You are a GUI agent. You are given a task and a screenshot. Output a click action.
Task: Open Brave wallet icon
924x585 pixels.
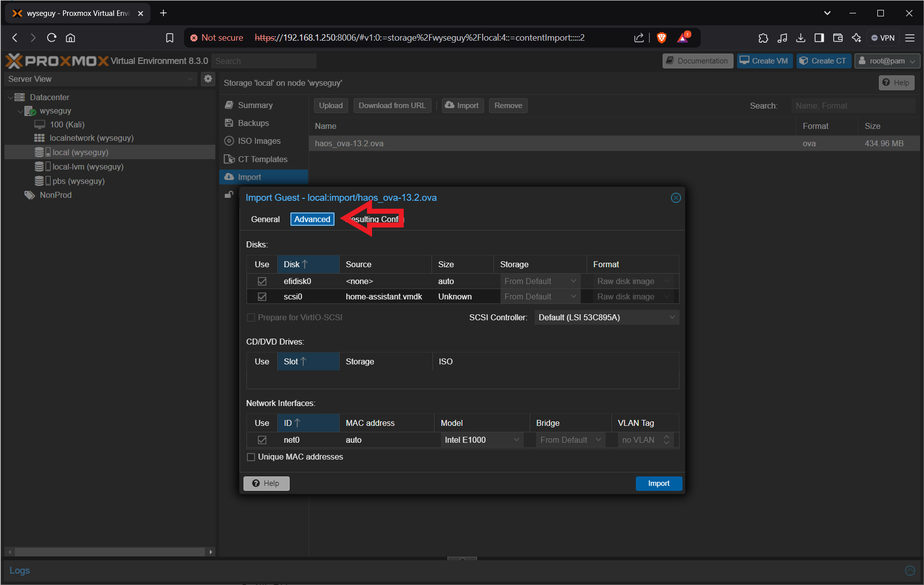838,38
